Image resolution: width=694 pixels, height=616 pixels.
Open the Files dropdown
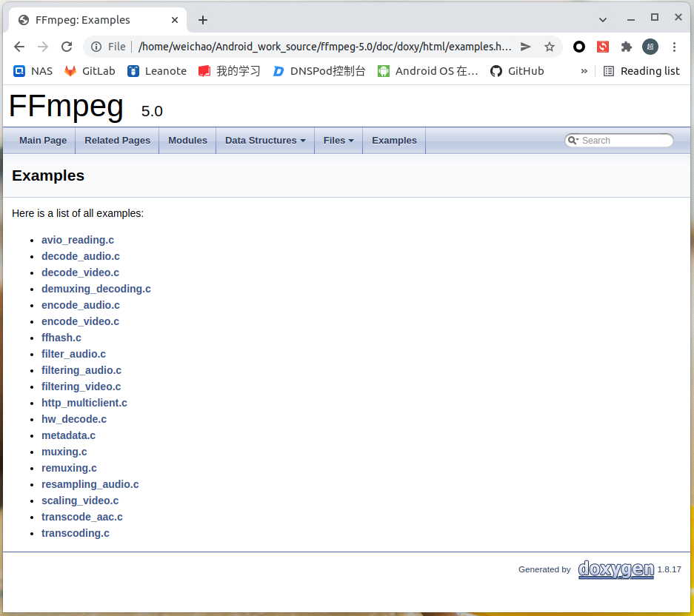pos(338,140)
